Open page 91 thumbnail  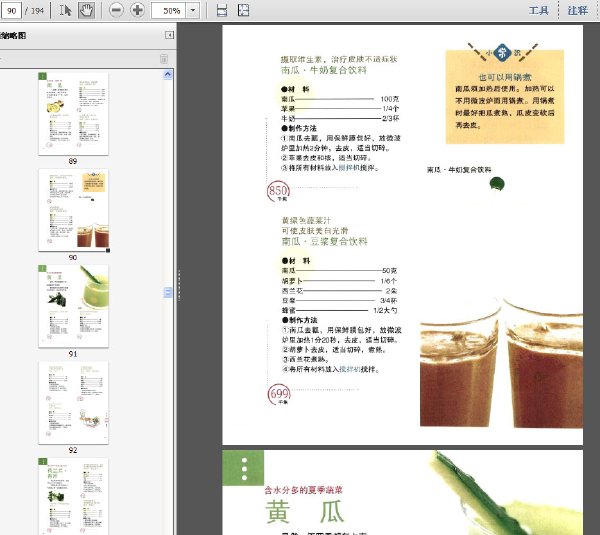(x=73, y=306)
